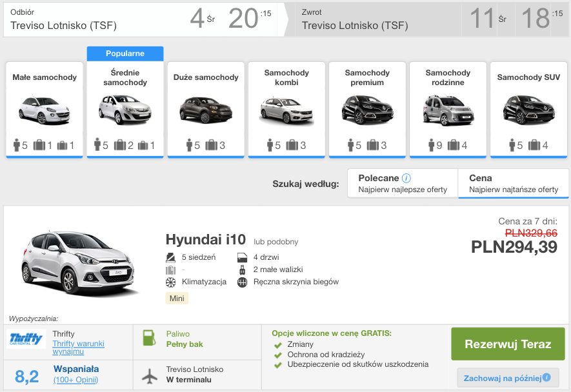The height and width of the screenshot is (392, 571).
Task: Click the W terminalu location text
Action: click(x=188, y=380)
